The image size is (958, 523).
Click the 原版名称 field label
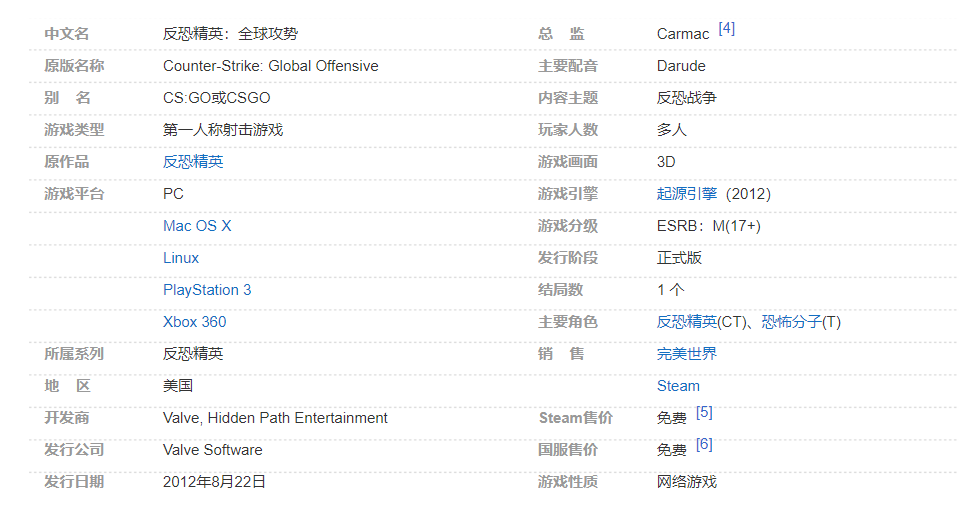pyautogui.click(x=74, y=66)
